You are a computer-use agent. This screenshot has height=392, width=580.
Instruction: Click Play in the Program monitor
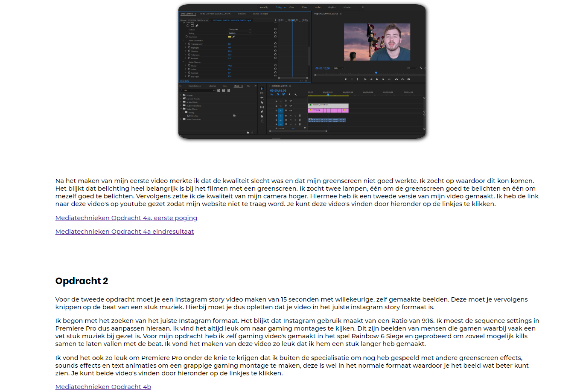(377, 79)
